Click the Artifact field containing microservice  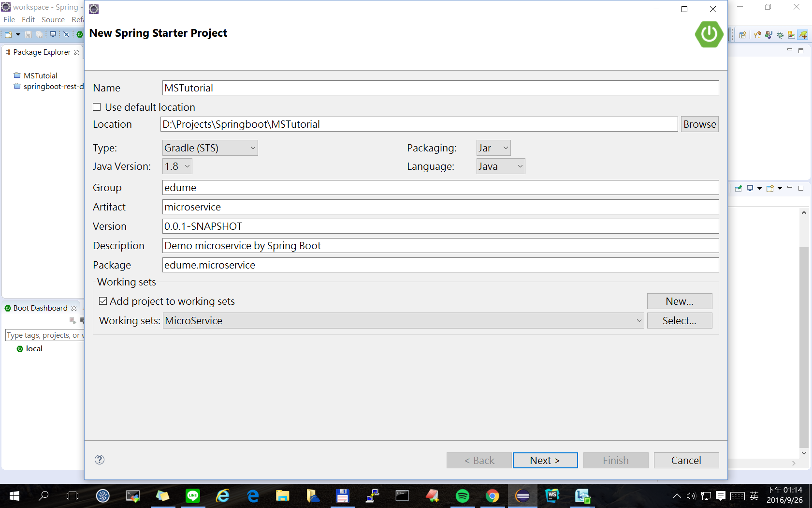tap(440, 207)
